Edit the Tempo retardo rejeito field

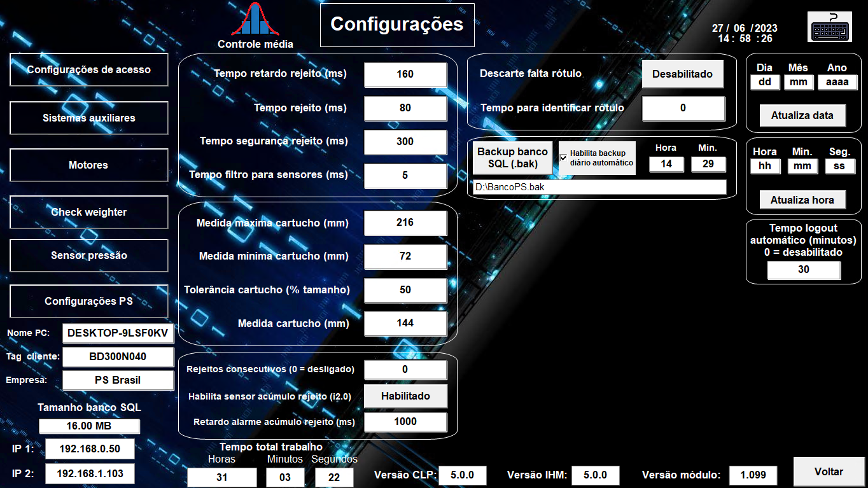click(405, 74)
